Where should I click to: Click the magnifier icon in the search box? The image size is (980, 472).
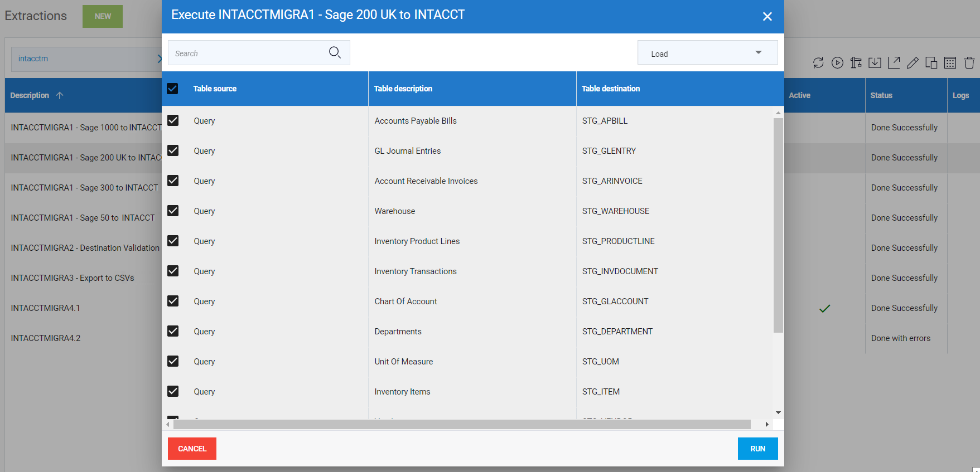click(x=335, y=53)
